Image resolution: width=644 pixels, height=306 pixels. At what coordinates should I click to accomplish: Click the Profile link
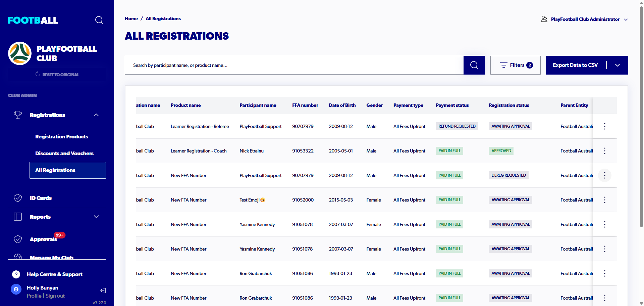34,296
